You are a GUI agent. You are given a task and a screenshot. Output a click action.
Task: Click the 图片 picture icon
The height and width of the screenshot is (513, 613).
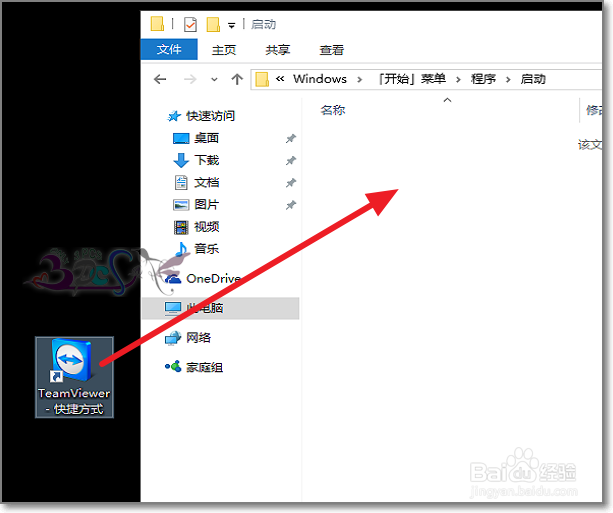181,205
